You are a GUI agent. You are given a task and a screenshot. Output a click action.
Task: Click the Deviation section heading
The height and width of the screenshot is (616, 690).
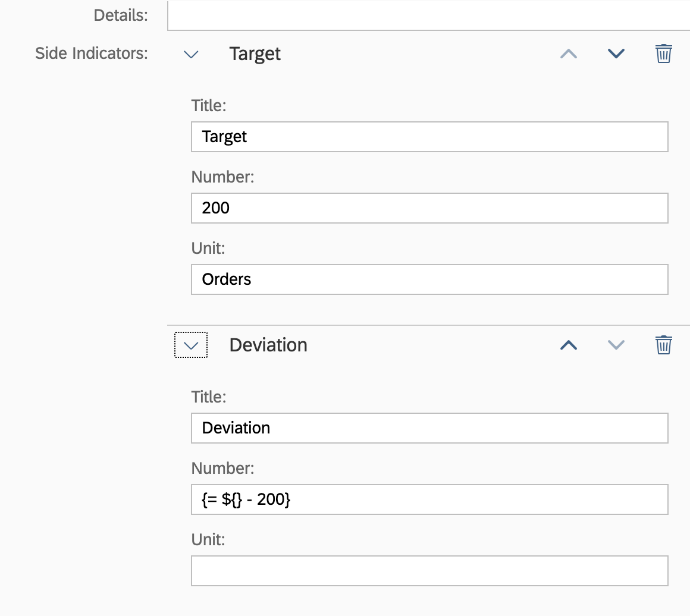(268, 344)
